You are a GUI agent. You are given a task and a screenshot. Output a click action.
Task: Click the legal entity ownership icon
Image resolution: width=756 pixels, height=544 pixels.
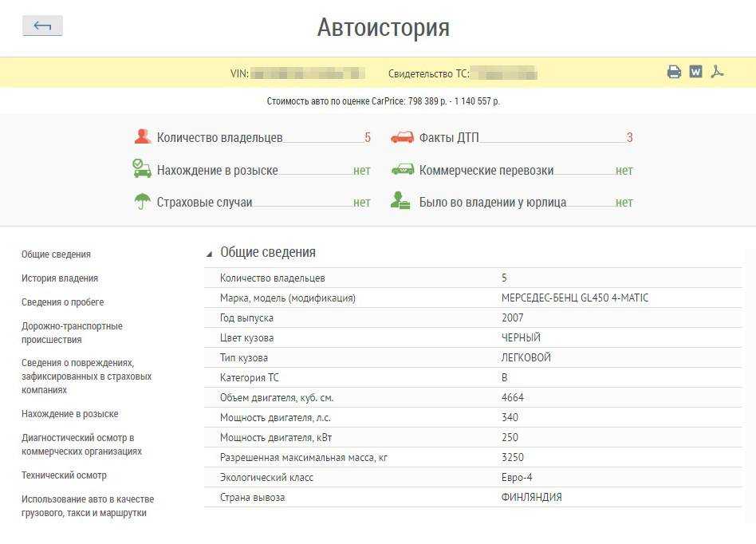[x=400, y=202]
